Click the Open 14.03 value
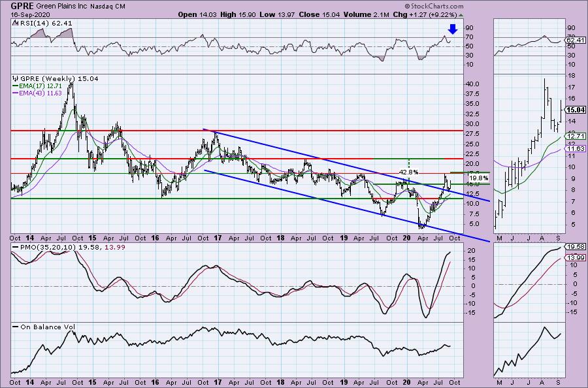Image resolution: width=588 pixels, height=388 pixels. tap(198, 14)
